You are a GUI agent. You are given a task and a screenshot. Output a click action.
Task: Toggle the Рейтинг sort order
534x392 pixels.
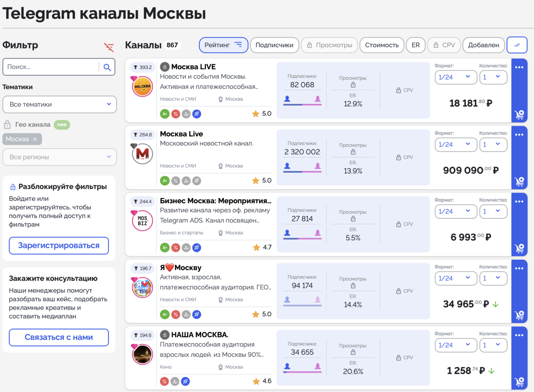click(x=223, y=45)
